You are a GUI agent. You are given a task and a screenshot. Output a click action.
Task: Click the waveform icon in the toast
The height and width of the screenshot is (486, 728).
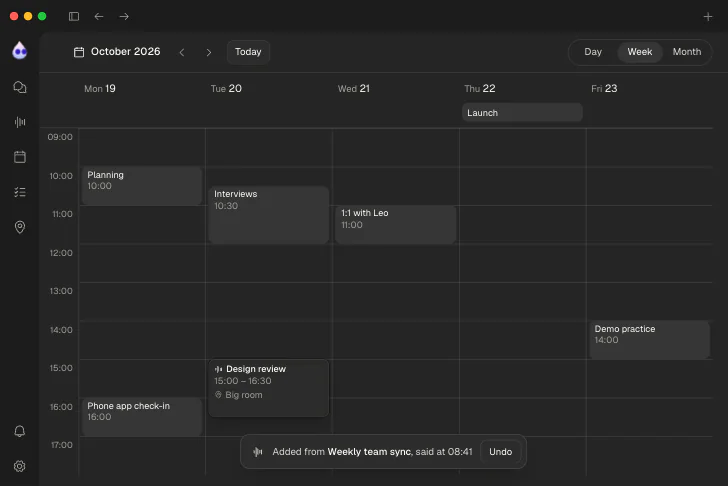click(258, 452)
